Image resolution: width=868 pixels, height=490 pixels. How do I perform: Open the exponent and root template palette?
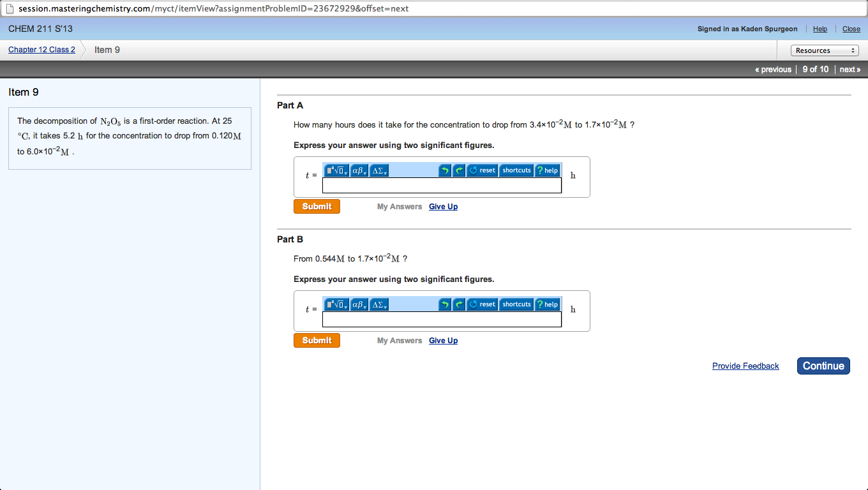coord(333,170)
